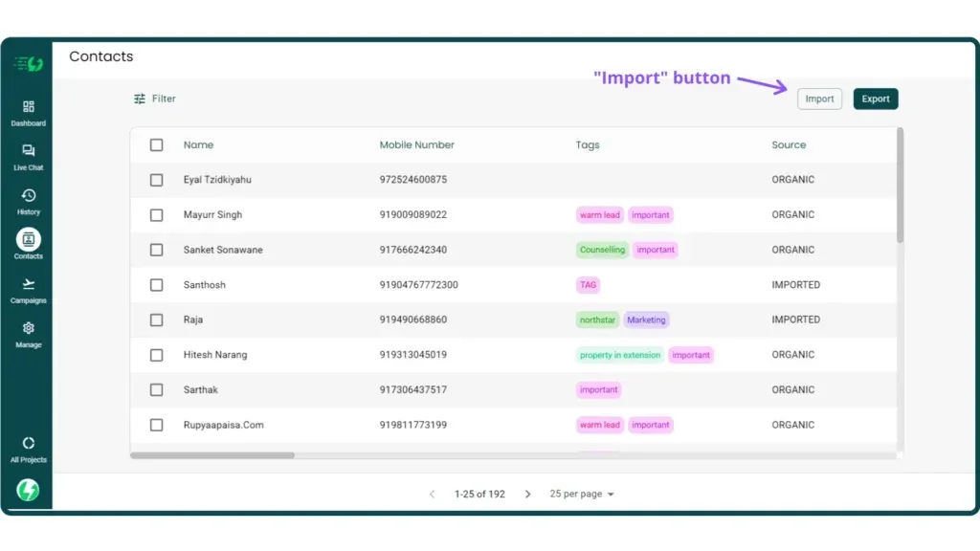Screen dimensions: 980x551
Task: Go to next page with right chevron
Action: point(527,494)
